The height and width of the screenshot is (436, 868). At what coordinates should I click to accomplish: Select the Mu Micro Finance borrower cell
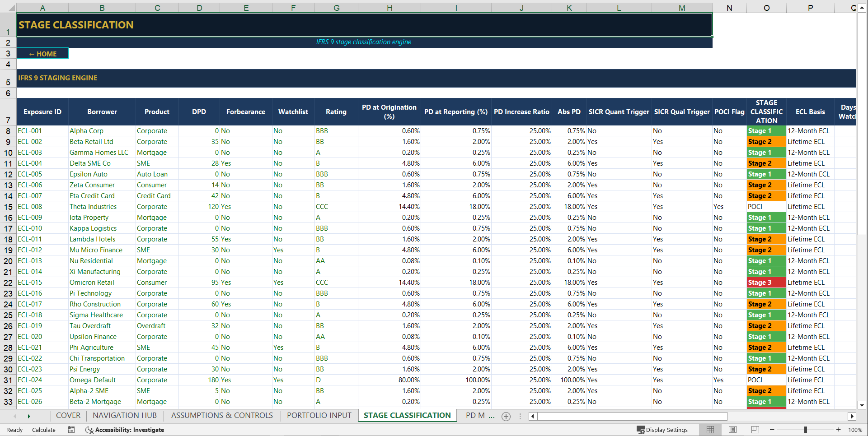click(102, 250)
